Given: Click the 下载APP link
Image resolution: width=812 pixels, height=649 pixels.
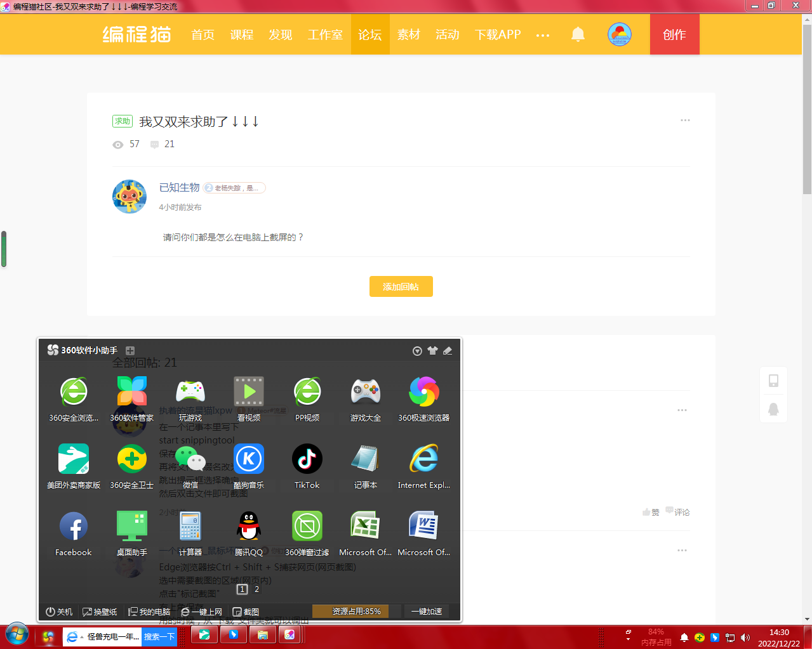Looking at the screenshot, I should pyautogui.click(x=498, y=35).
